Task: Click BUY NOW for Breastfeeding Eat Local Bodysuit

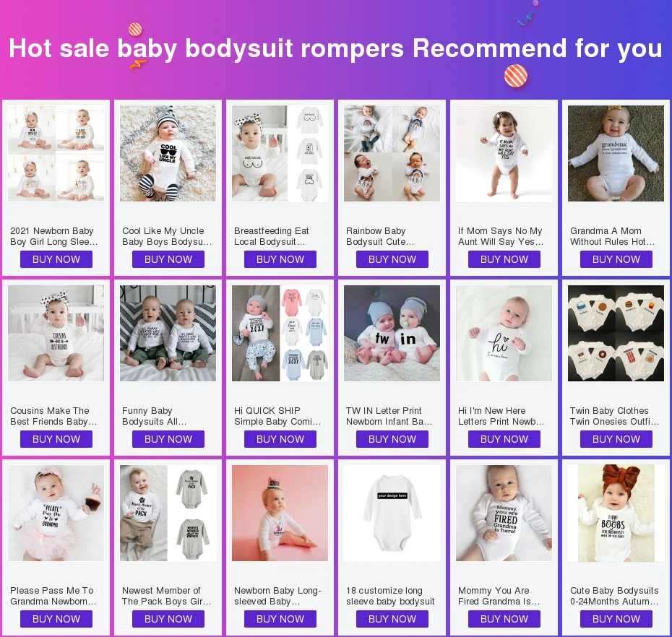Action: point(280,259)
